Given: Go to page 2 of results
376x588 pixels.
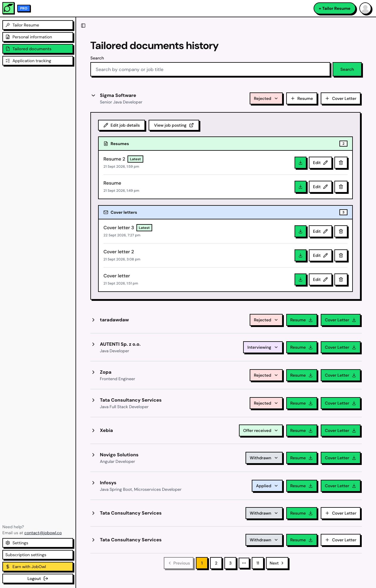Looking at the screenshot, I should point(216,563).
